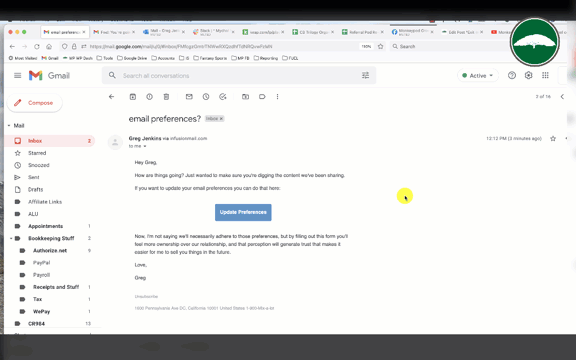Collapse the Mail section in sidebar
576x360 pixels.
coord(9,126)
